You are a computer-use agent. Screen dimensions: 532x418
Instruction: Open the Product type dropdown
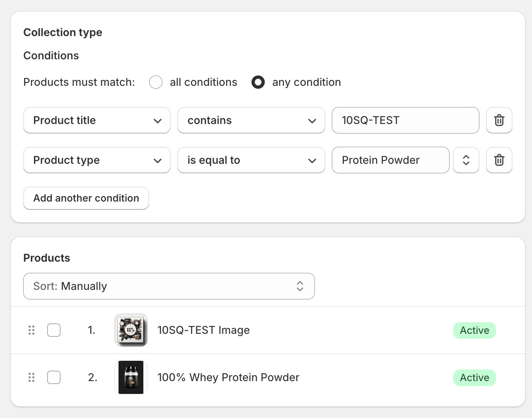97,160
